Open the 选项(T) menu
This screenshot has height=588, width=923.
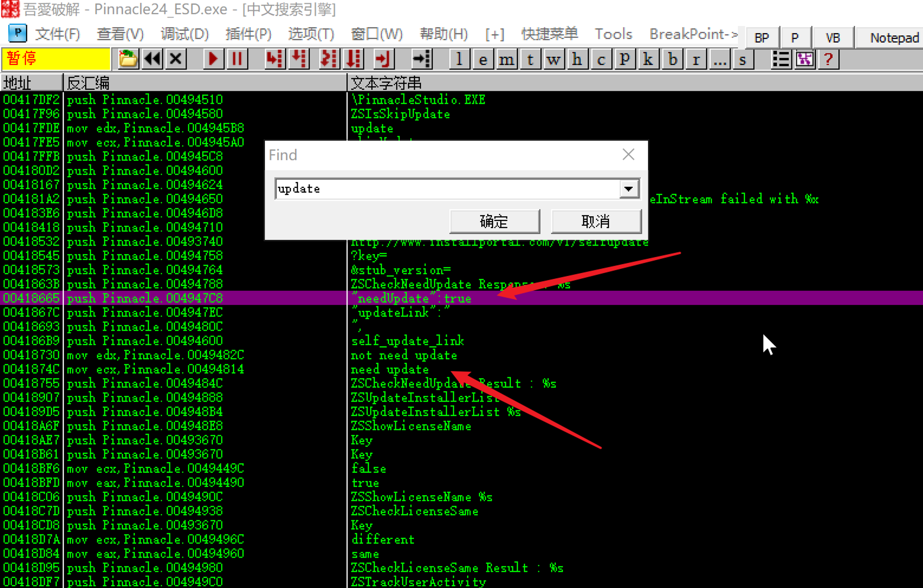coord(311,34)
